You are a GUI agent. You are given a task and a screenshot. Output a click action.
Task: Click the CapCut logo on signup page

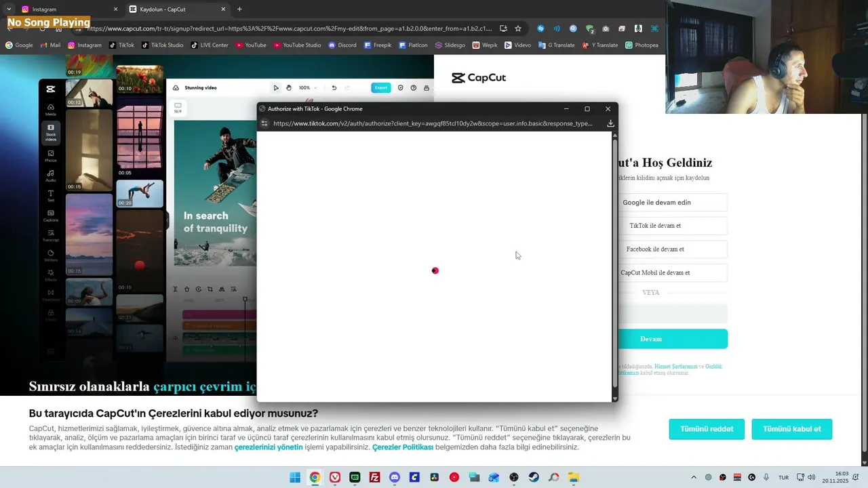479,78
